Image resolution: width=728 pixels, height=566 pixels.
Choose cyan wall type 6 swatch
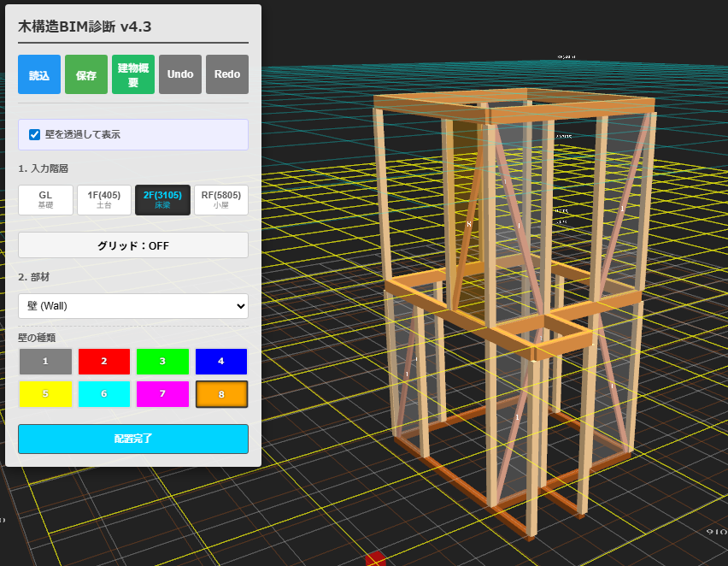click(104, 394)
